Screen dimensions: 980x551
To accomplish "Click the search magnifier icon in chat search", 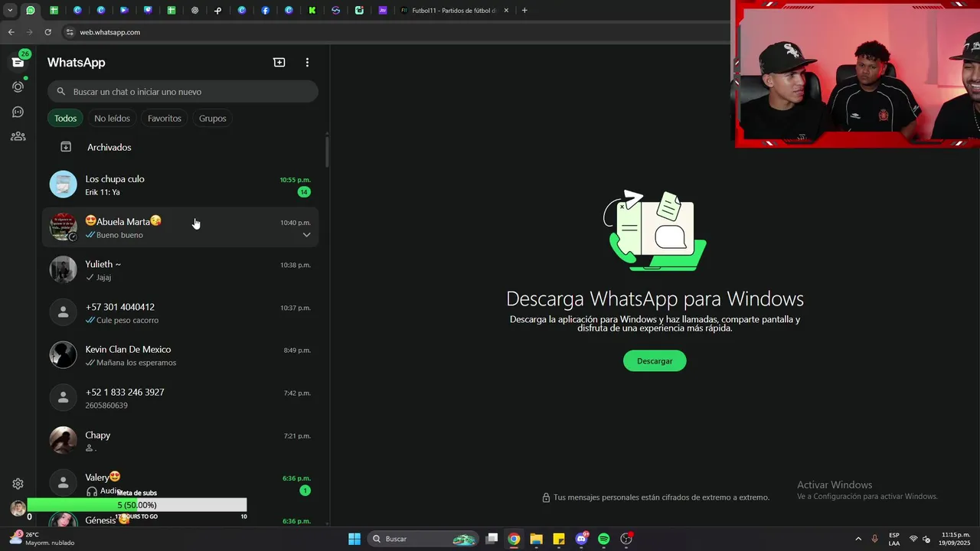I will tap(61, 92).
